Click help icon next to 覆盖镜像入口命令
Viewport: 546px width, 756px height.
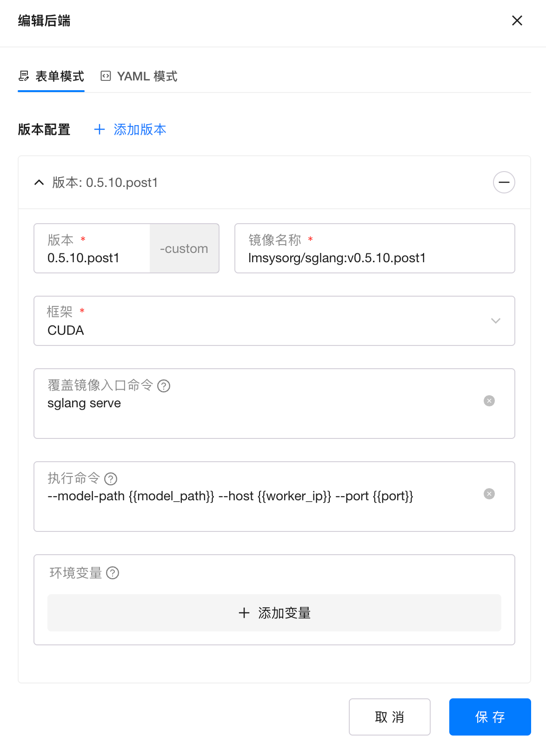point(164,386)
